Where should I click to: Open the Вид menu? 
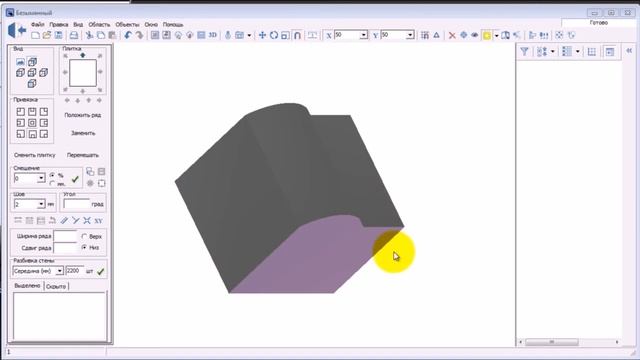click(78, 24)
